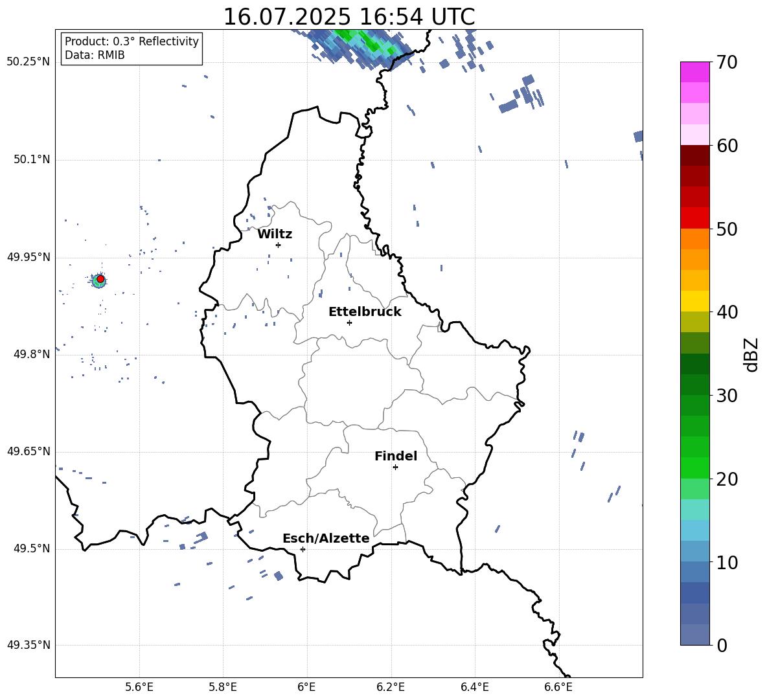Click the colorbar tick label 40
Screen dimensions: 767x700
pyautogui.click(x=727, y=312)
